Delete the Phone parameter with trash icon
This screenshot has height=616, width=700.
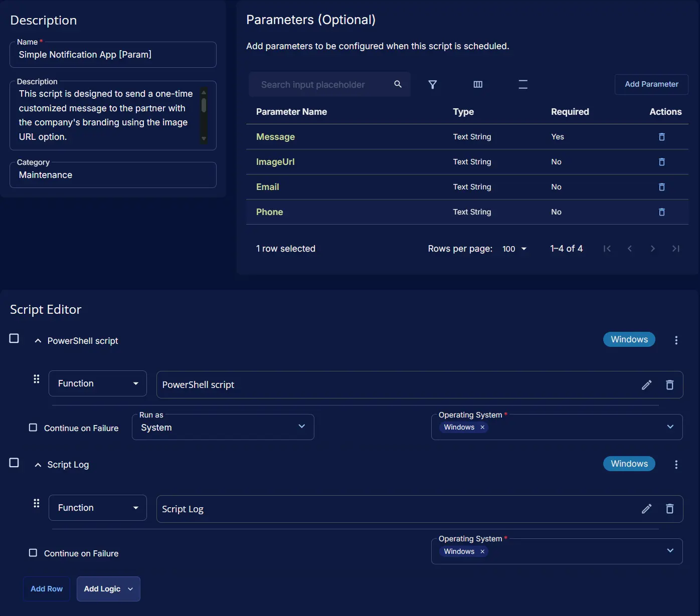661,212
